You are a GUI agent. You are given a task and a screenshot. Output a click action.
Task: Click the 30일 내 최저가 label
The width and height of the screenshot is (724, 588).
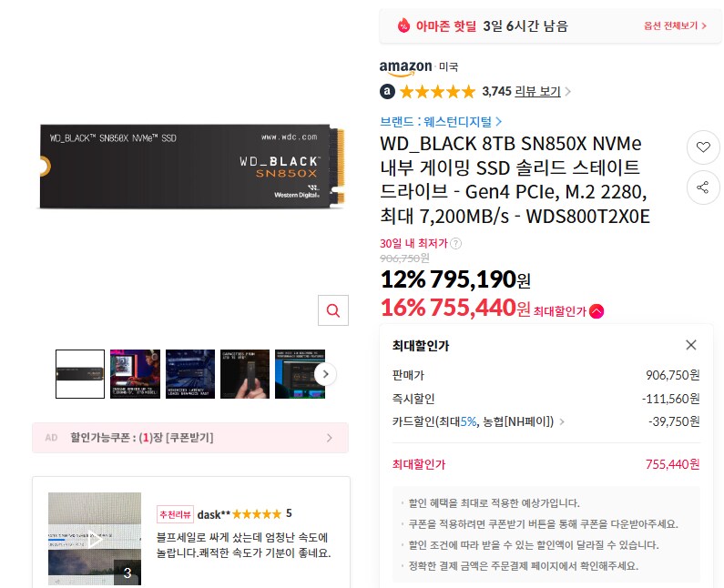click(413, 243)
